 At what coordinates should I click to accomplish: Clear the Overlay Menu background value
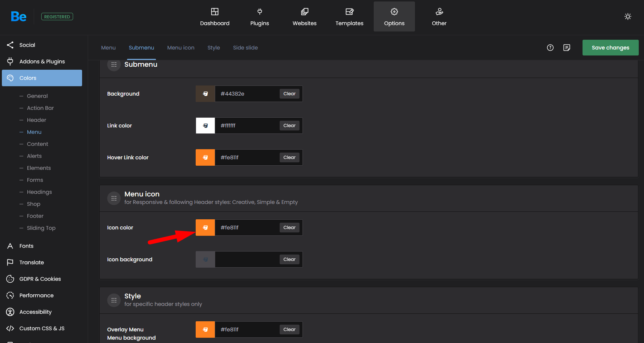pos(289,330)
